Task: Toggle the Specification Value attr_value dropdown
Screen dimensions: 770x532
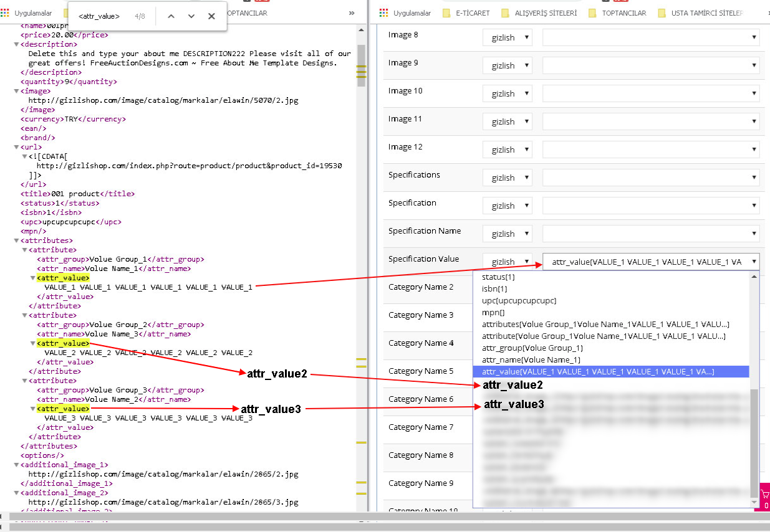Action: click(651, 262)
